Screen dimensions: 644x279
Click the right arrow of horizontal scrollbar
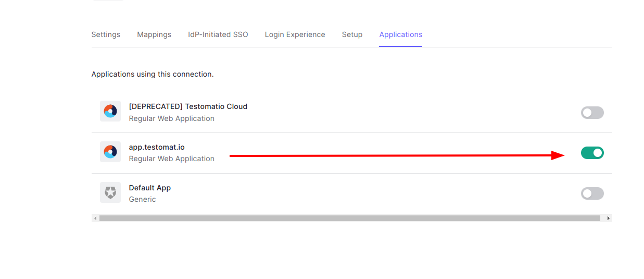click(608, 218)
